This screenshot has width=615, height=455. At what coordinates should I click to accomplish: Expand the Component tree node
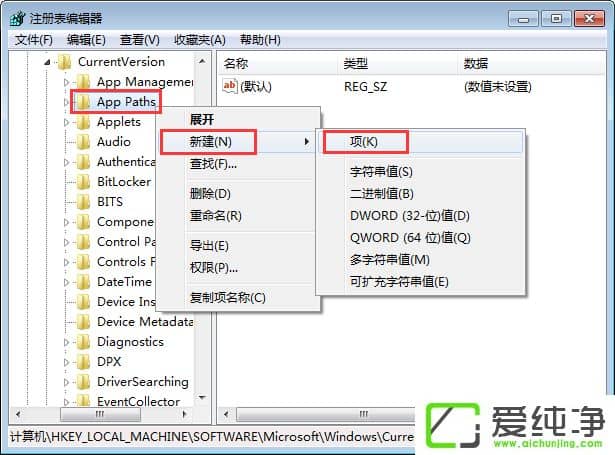pyautogui.click(x=66, y=222)
